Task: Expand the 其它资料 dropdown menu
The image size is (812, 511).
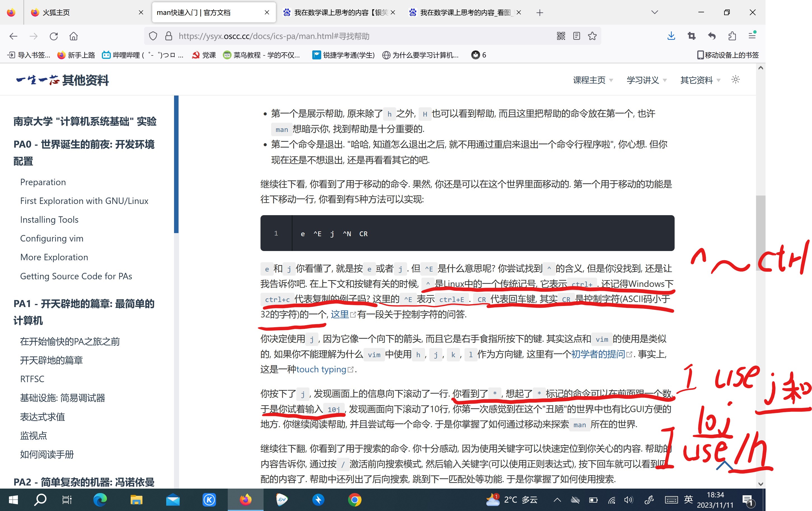Action: tap(700, 80)
